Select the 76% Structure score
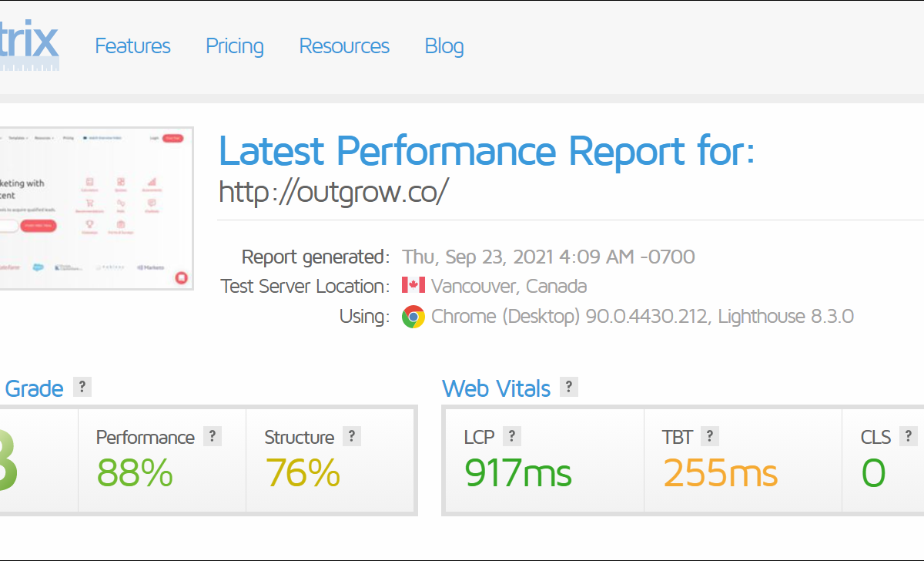 (303, 473)
